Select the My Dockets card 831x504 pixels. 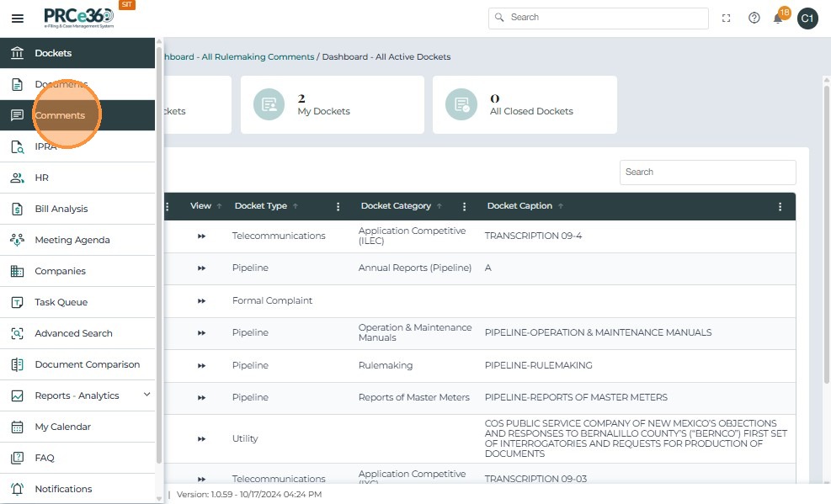click(332, 104)
